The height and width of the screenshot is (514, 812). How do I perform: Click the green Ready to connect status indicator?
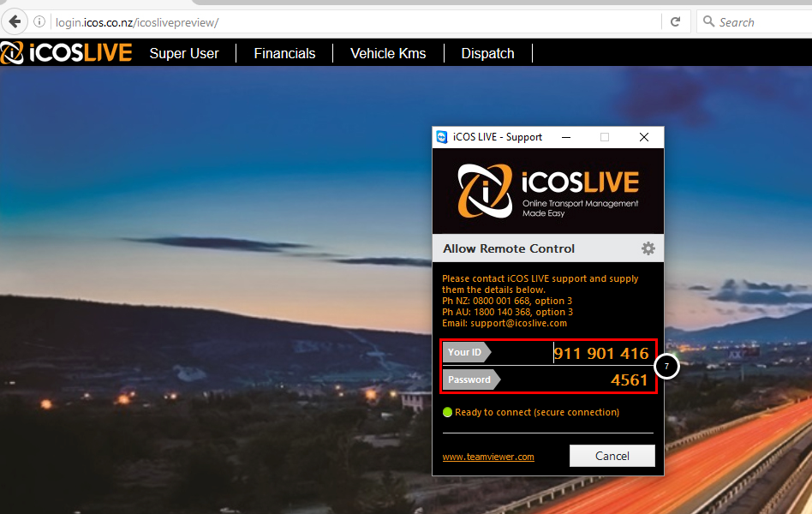click(x=447, y=412)
